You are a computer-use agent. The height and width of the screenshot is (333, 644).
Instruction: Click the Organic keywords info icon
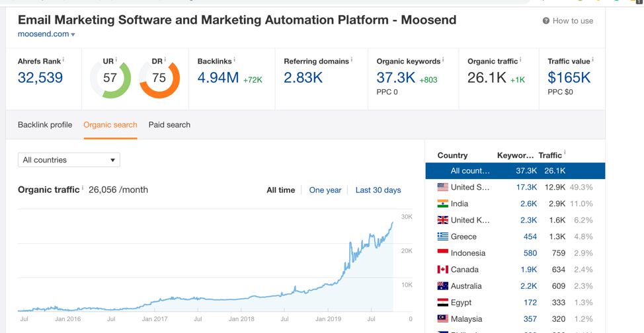[x=443, y=60]
